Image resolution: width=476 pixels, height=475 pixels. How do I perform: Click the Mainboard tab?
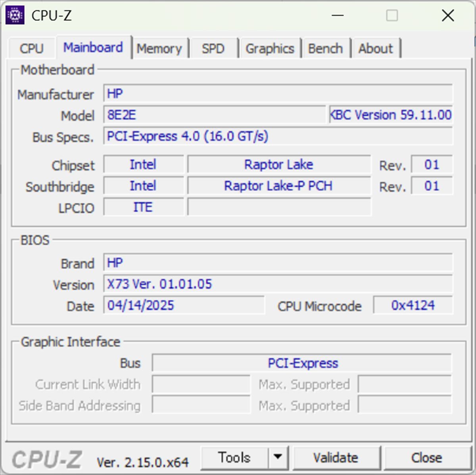(x=93, y=48)
